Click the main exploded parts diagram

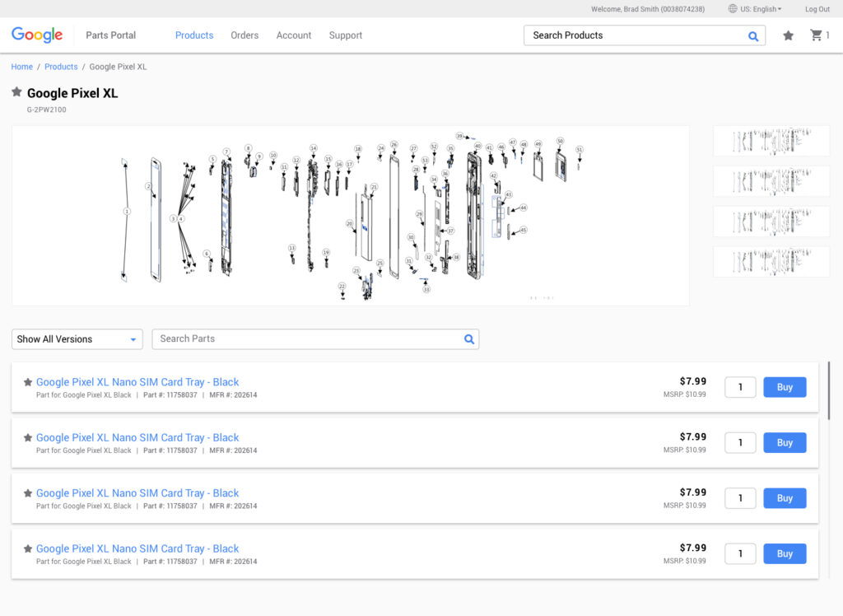click(x=351, y=216)
